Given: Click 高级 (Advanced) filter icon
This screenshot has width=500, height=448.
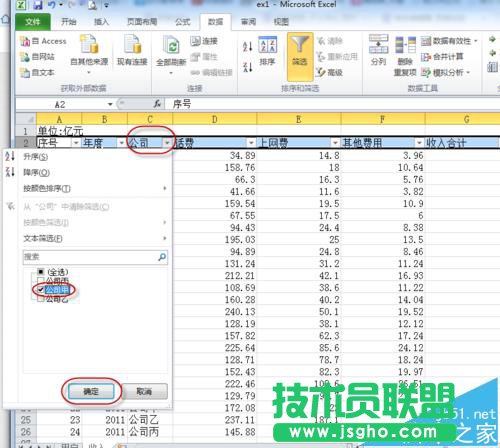Looking at the screenshot, I should coord(321,72).
